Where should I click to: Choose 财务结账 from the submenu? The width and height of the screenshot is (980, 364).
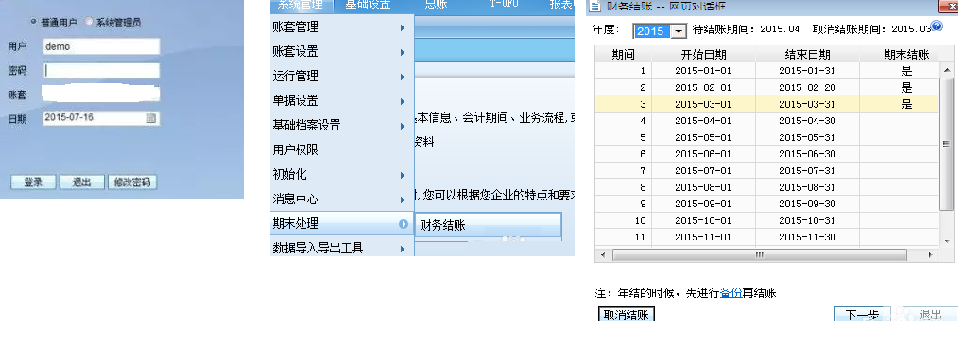489,226
